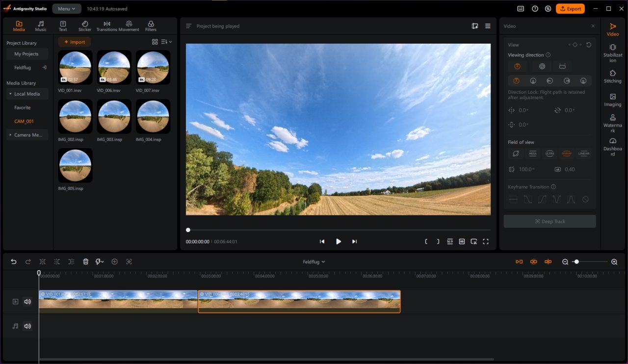Image resolution: width=628 pixels, height=364 pixels.
Task: Open My Projects in the library
Action: click(26, 54)
